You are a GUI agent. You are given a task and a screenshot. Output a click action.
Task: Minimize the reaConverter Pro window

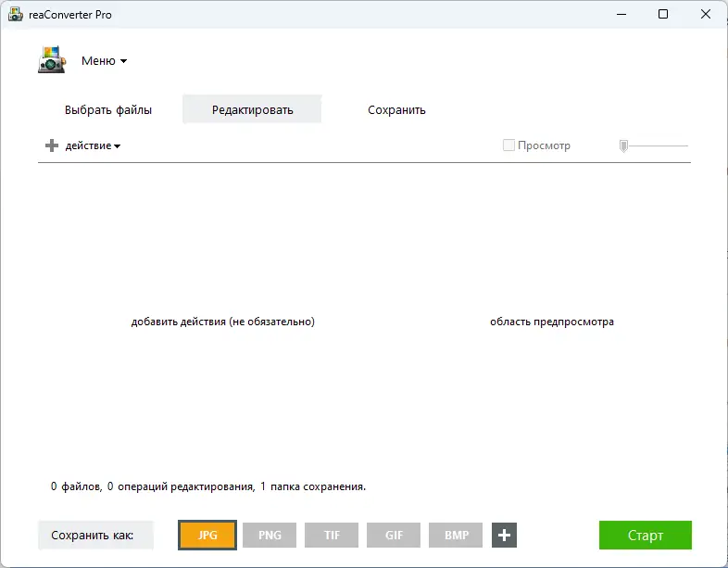click(621, 15)
